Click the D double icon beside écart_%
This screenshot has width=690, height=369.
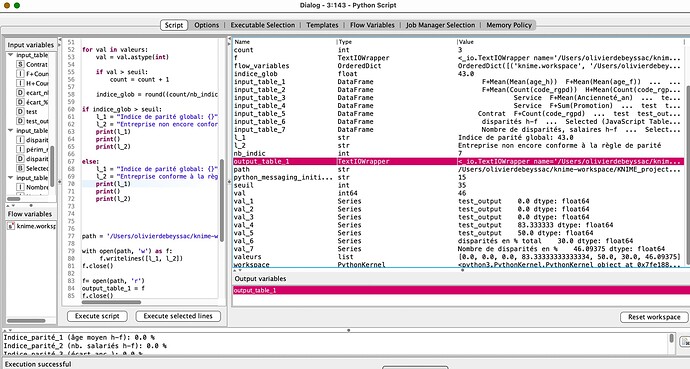[20, 102]
